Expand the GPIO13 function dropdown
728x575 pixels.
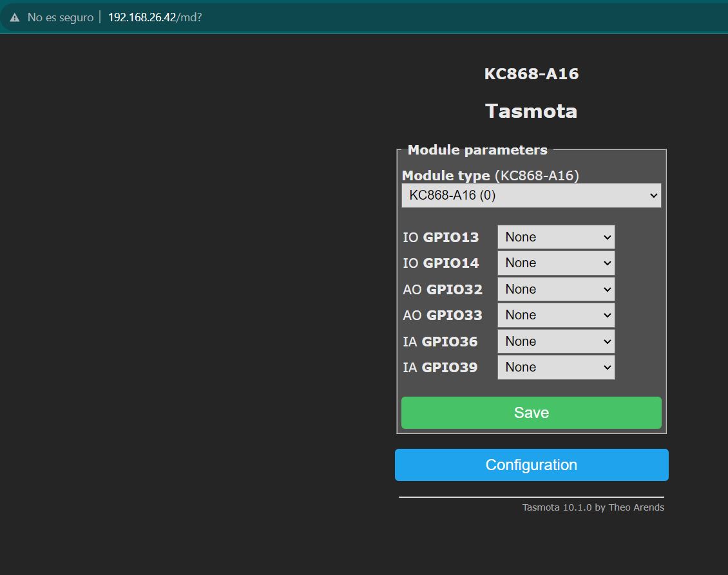(556, 237)
